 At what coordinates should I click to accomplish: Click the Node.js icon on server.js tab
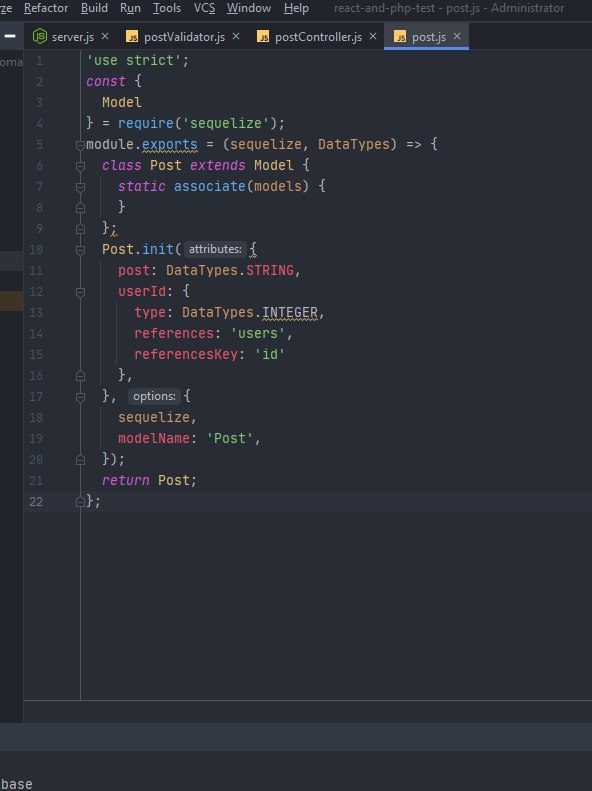(x=39, y=36)
